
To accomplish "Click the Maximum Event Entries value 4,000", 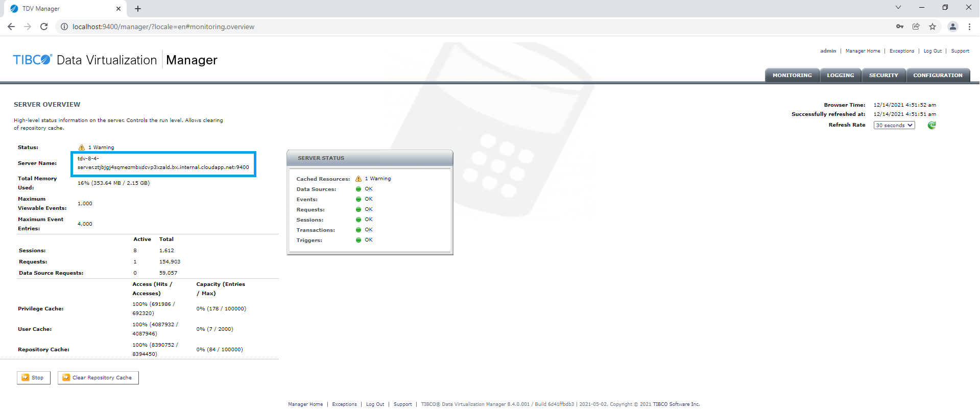I will click(x=85, y=224).
